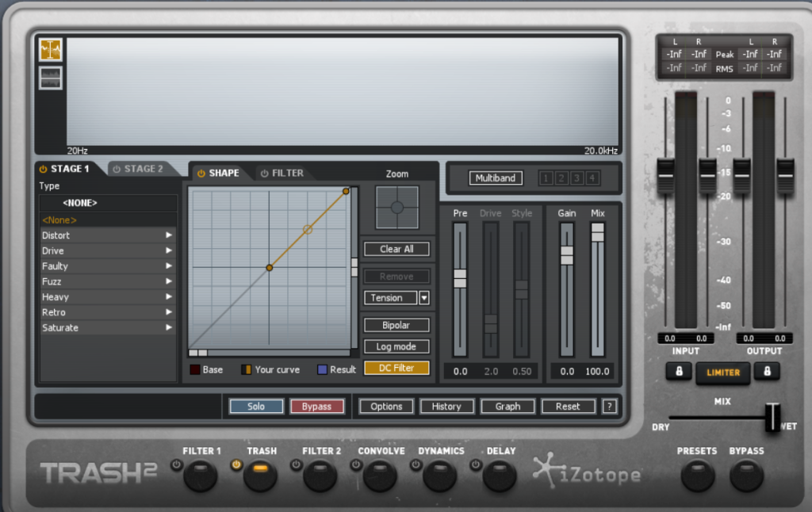Enable the Dynamics module power button
The image size is (812, 512).
tap(416, 464)
